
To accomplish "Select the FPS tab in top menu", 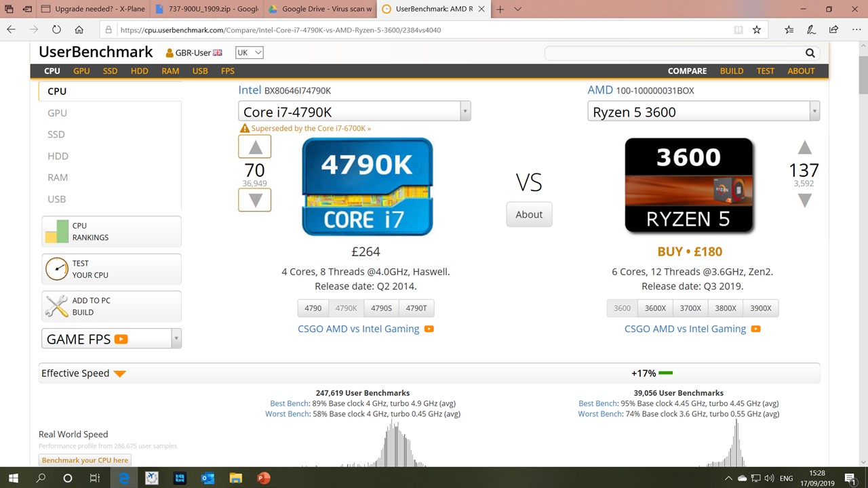I will [x=228, y=70].
